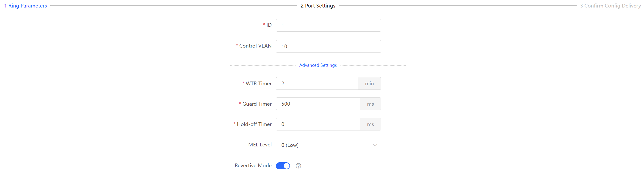Click the required asterisk beside Control VLAN
This screenshot has height=186, width=644.
click(x=237, y=45)
